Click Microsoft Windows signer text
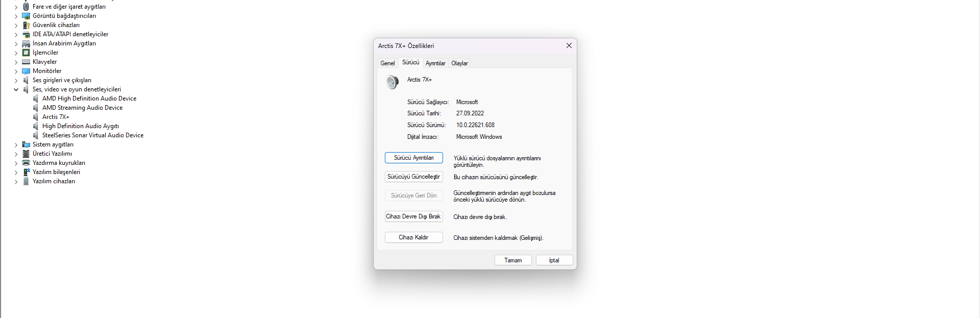 tap(479, 137)
